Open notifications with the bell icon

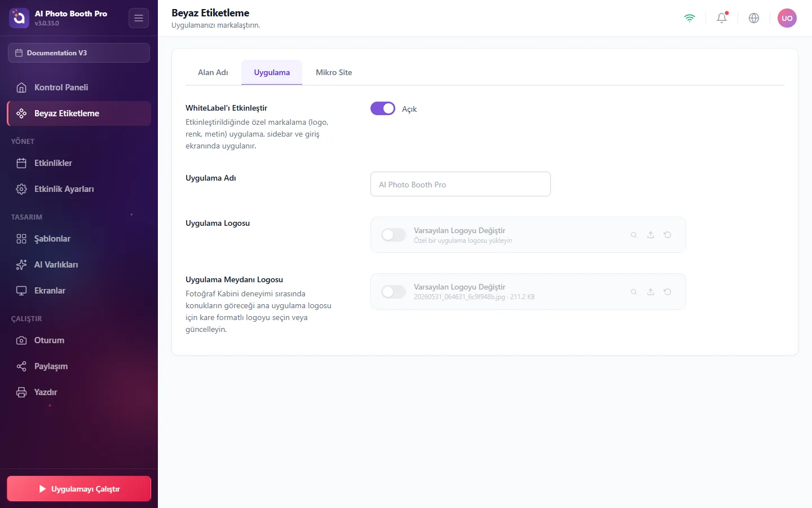(x=722, y=18)
